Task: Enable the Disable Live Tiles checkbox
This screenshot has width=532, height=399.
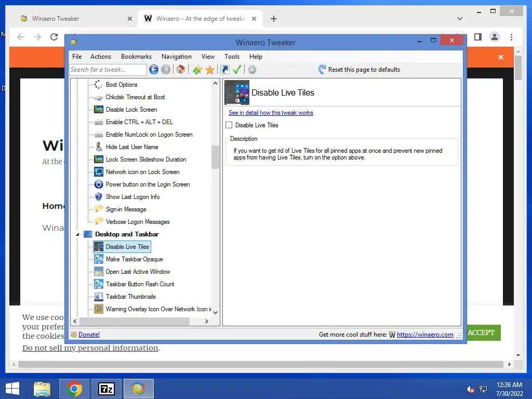Action: [229, 125]
